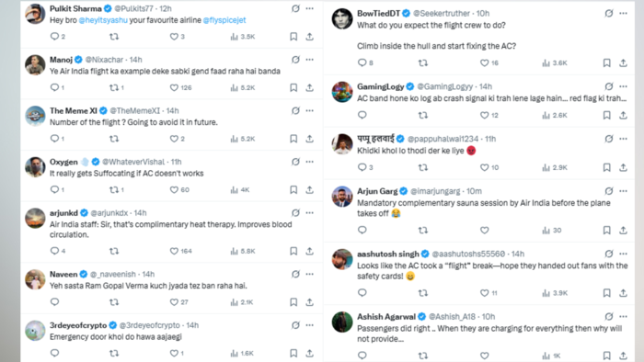Like 3rdeyeofcrypto's emergency door tweet
Screen dimensions: 644x362
pos(174,353)
